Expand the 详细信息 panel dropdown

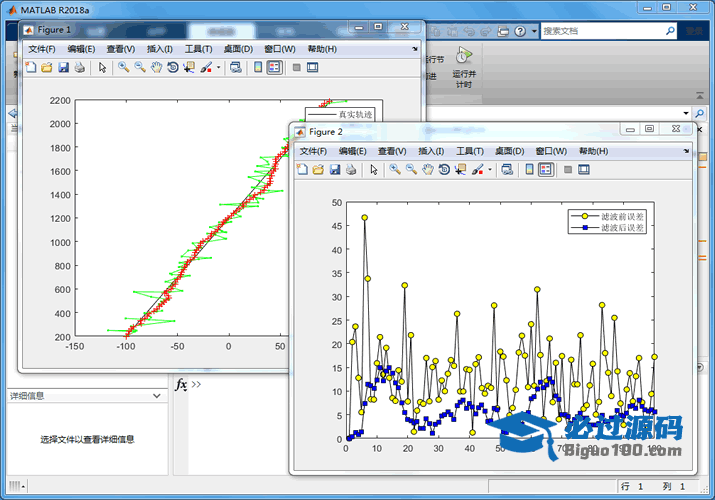tap(155, 396)
